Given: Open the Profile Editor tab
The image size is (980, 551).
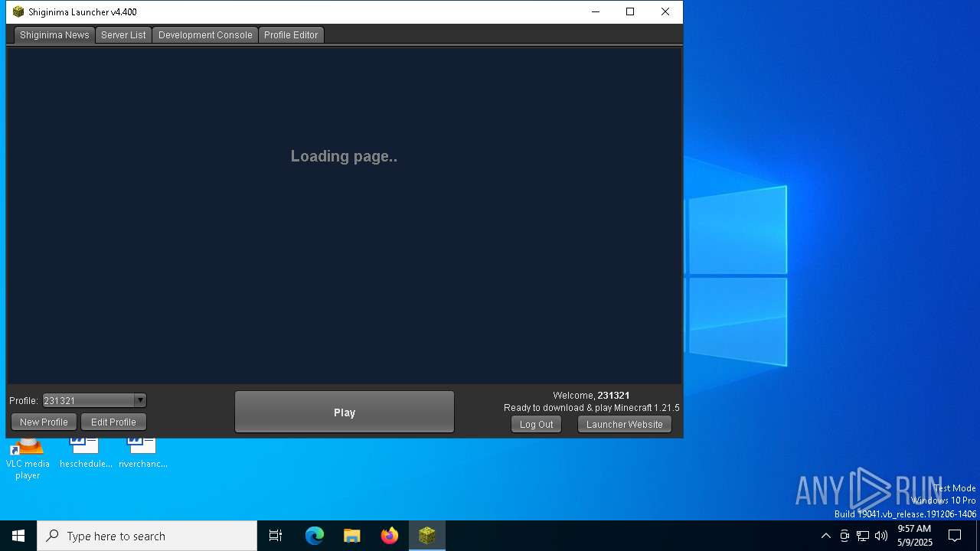Looking at the screenshot, I should 291,34.
